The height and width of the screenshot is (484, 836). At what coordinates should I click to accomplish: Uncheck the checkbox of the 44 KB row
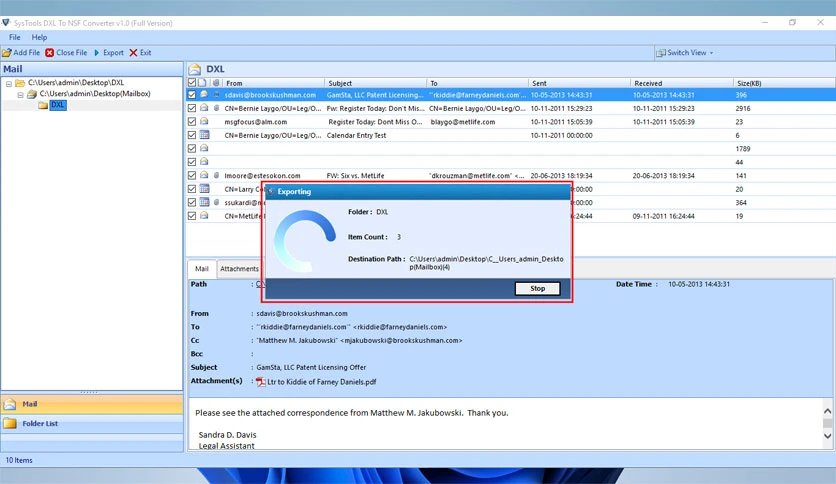click(192, 162)
